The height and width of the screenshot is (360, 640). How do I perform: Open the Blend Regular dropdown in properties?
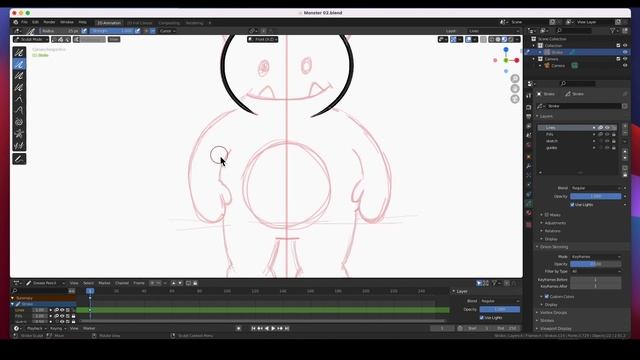click(x=596, y=188)
